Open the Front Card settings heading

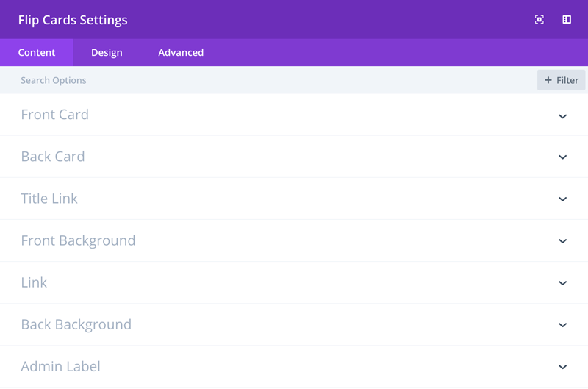coord(54,115)
